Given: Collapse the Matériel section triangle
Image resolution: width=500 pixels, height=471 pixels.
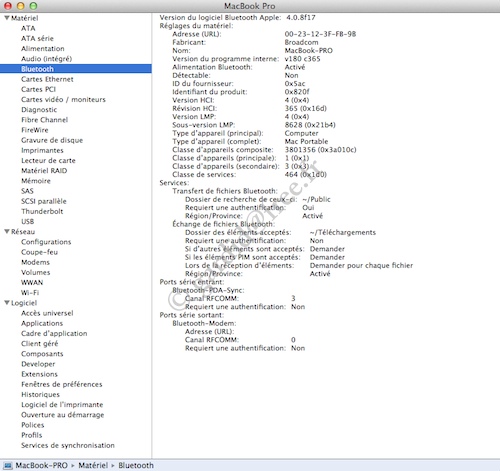Looking at the screenshot, I should 7,18.
